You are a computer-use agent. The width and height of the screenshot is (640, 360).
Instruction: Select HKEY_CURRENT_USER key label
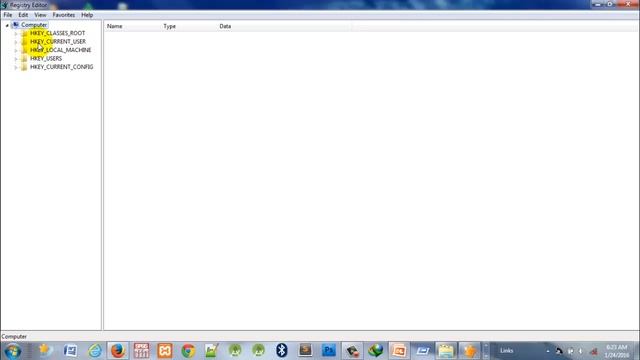pos(58,42)
